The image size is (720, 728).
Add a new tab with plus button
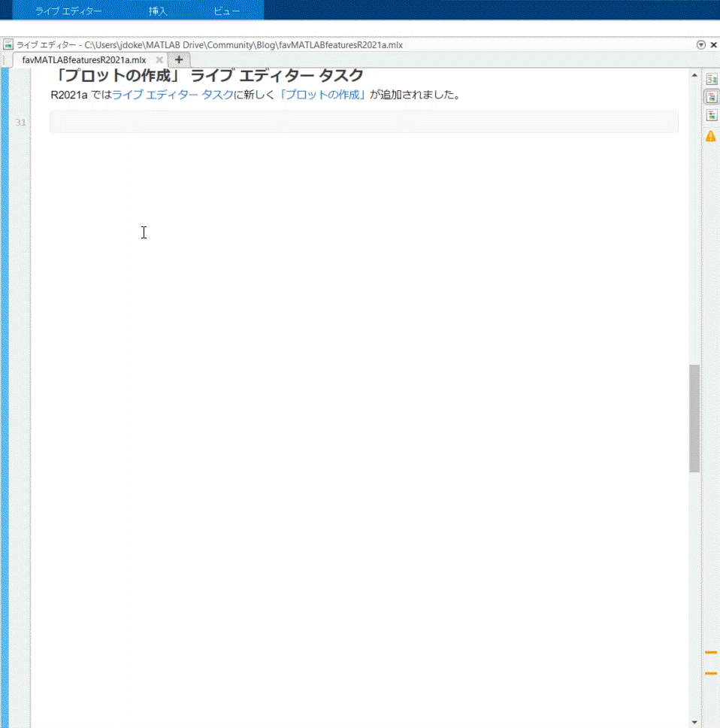pos(179,59)
